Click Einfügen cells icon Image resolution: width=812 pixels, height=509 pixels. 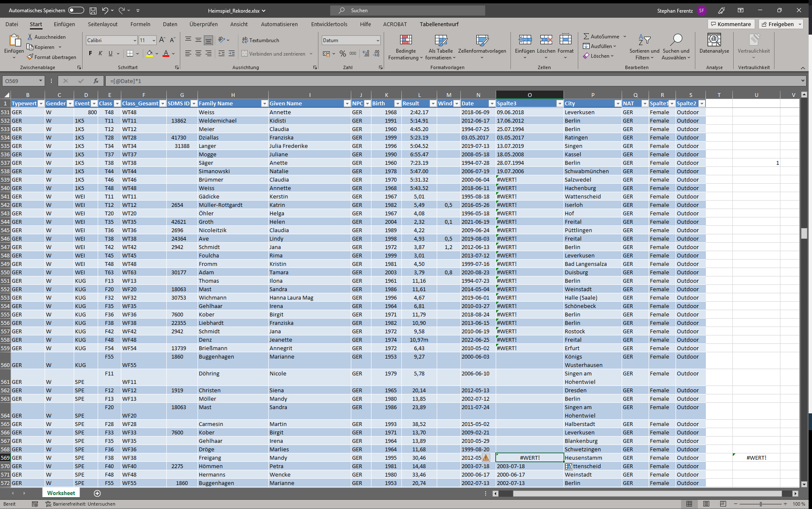[x=525, y=40]
